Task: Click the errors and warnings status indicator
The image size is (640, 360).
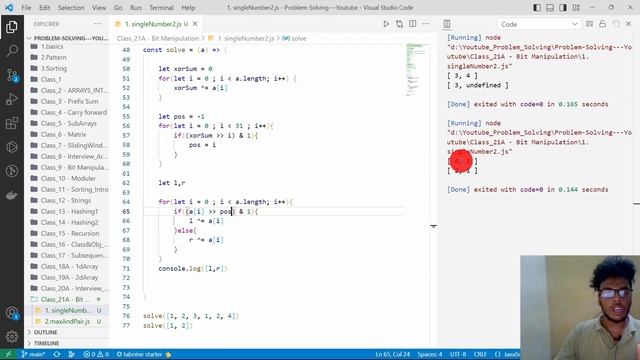Action: point(96,354)
